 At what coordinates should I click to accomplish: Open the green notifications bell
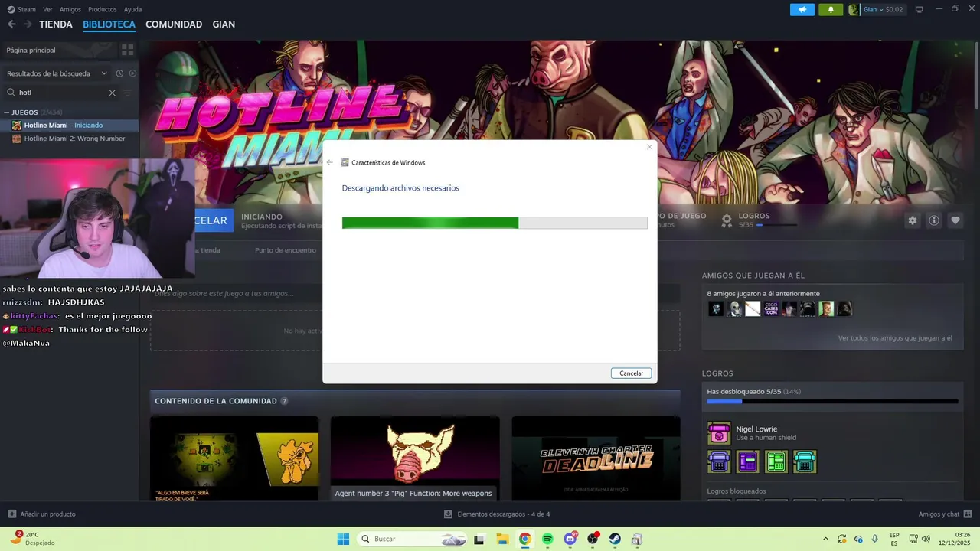pos(831,9)
